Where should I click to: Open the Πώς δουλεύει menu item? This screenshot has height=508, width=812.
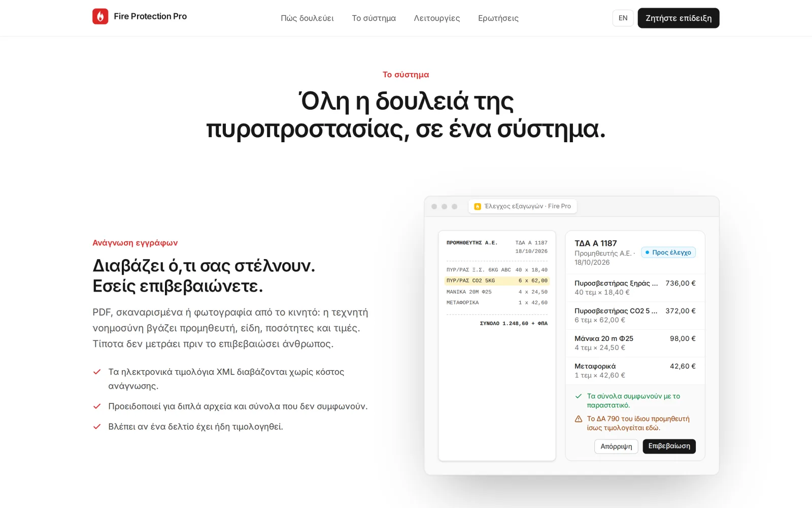coord(308,18)
